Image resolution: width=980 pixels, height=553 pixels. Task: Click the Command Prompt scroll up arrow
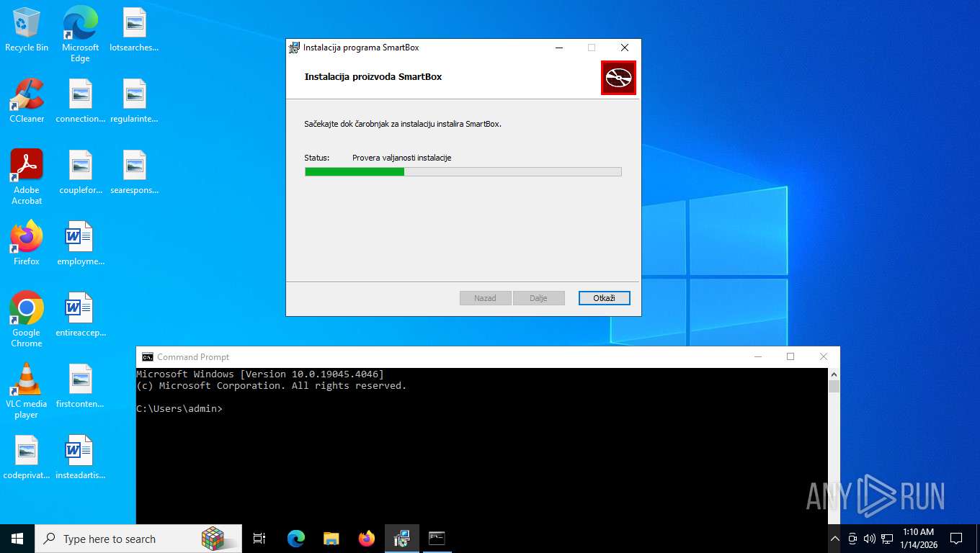pyautogui.click(x=834, y=374)
